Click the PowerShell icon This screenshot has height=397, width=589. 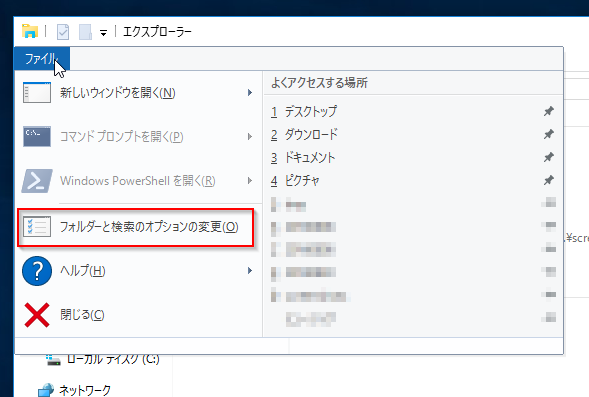click(x=37, y=181)
